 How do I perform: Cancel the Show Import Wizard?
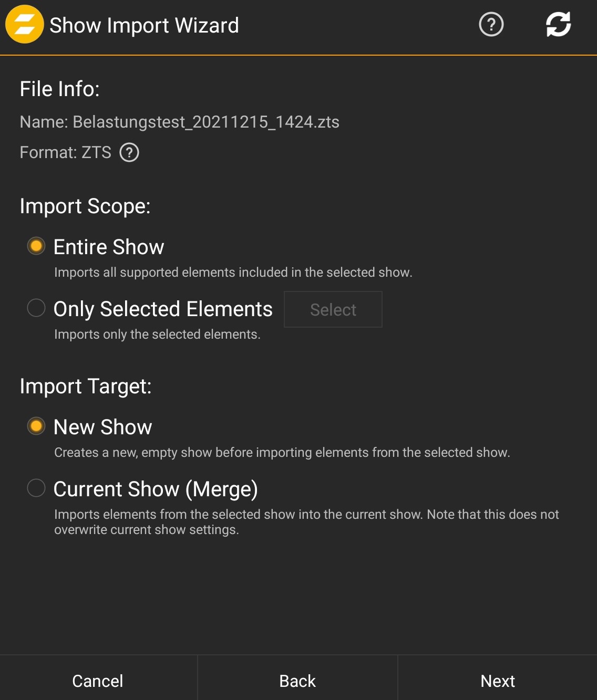[97, 681]
